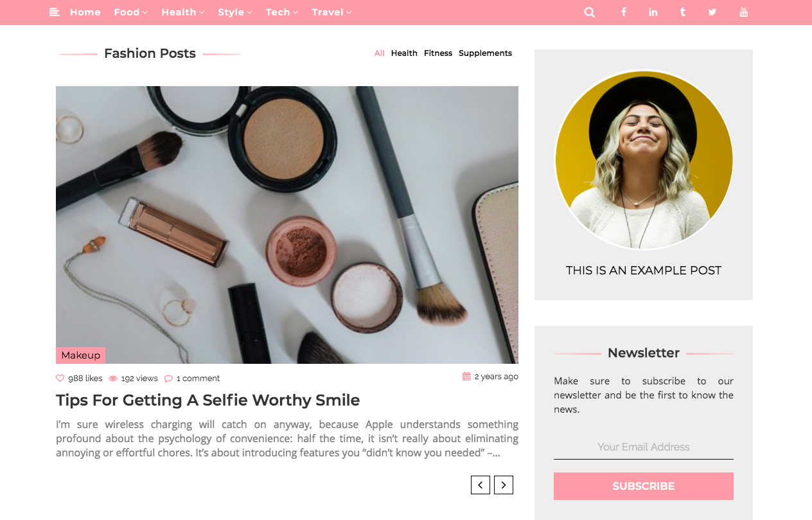Open the LinkedIn social icon
812x520 pixels.
point(653,12)
